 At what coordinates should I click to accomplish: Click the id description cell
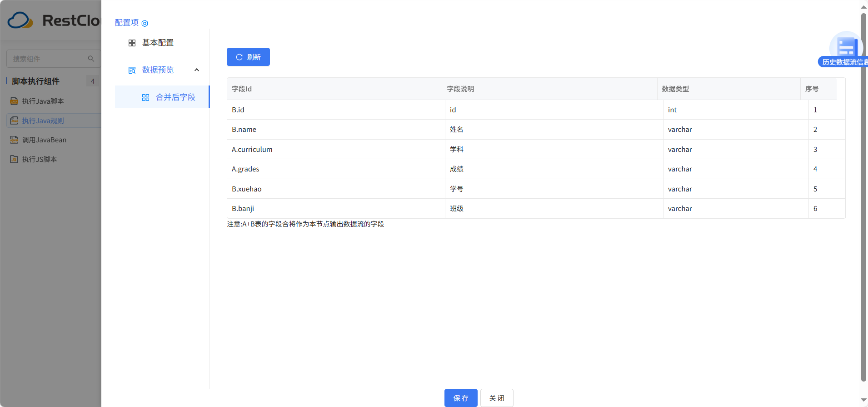point(554,110)
